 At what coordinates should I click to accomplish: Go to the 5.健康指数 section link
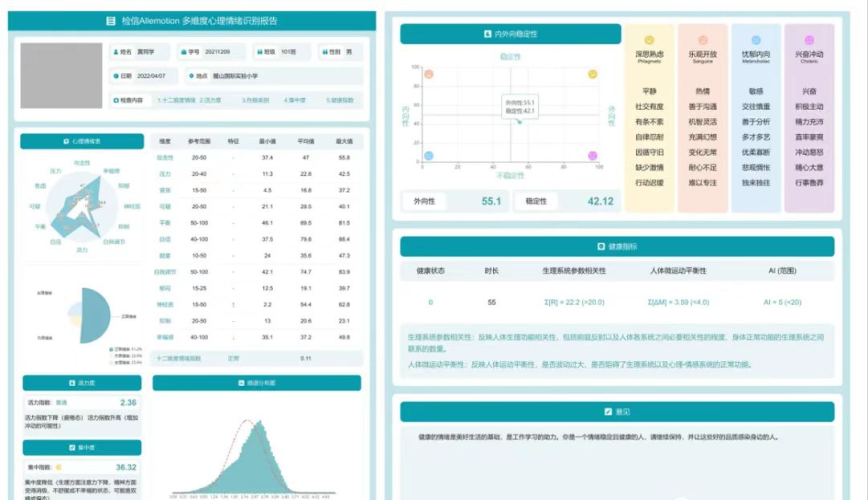337,100
